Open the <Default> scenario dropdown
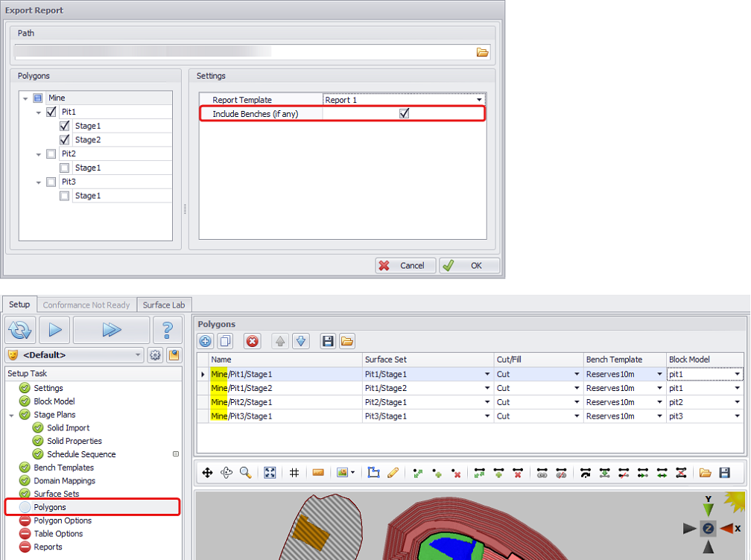The height and width of the screenshot is (560, 751). (x=137, y=355)
